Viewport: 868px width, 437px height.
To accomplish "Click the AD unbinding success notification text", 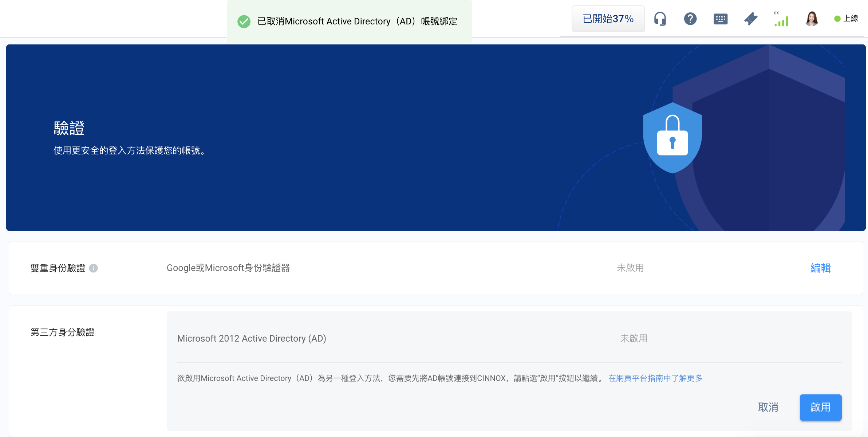I will pos(357,21).
